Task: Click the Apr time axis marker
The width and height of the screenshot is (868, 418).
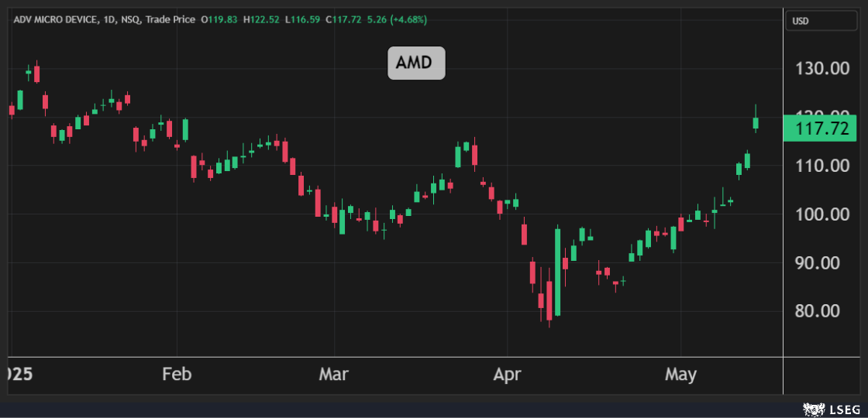Action: tap(507, 375)
